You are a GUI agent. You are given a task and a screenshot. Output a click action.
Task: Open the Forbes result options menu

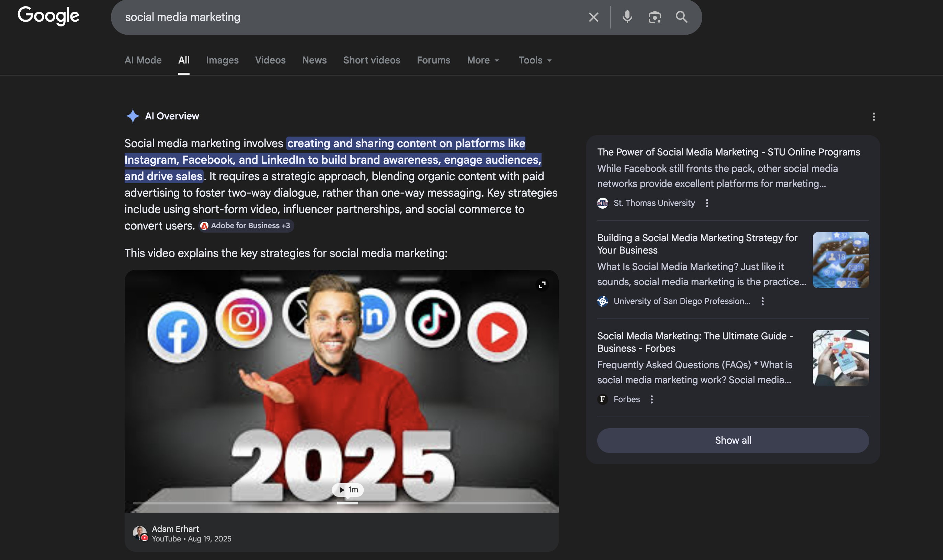[651, 399]
